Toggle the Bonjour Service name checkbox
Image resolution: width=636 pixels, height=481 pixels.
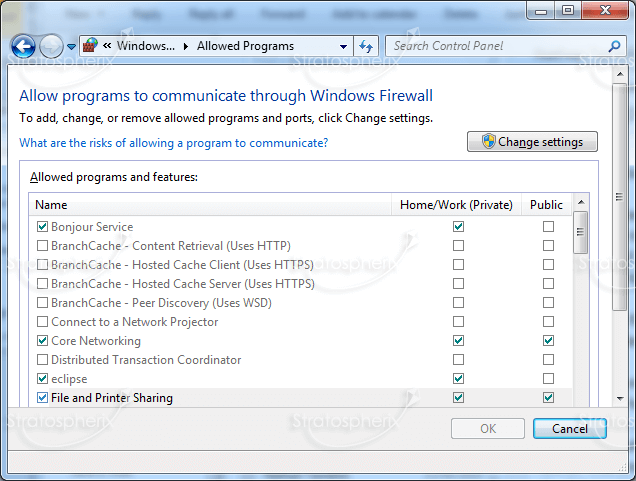(42, 226)
